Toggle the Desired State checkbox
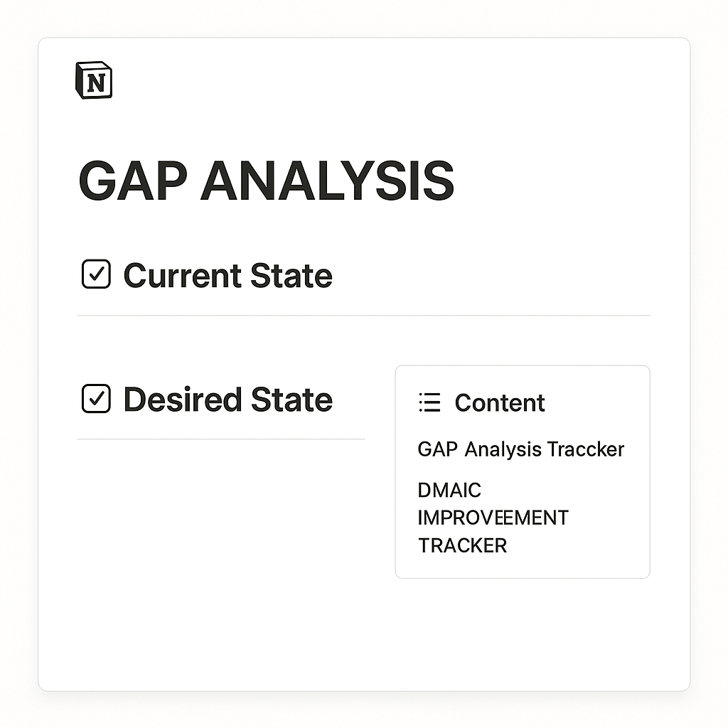Image resolution: width=728 pixels, height=728 pixels. click(97, 399)
